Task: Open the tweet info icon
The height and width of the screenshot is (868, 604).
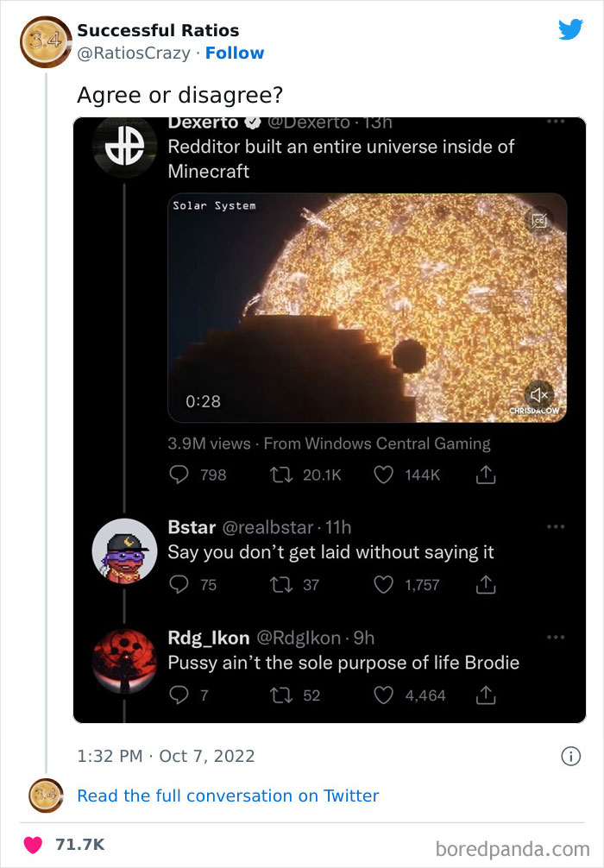Action: coord(570,756)
